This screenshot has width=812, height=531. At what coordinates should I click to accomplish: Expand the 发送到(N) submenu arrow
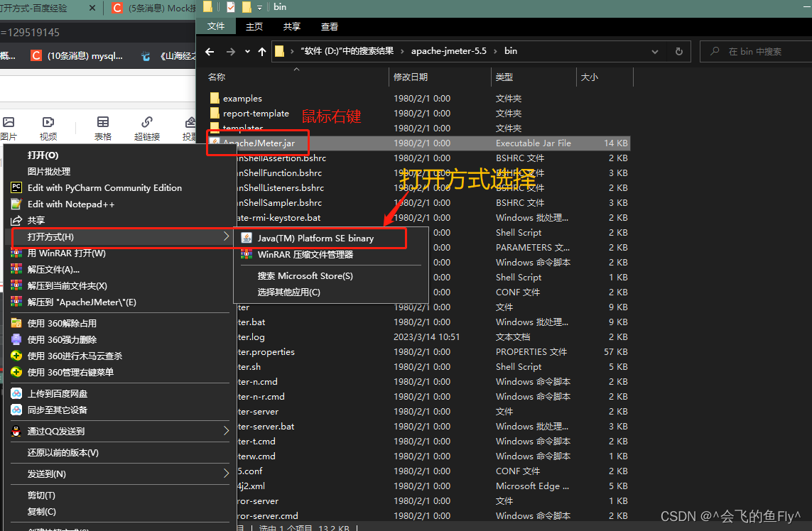pos(226,473)
